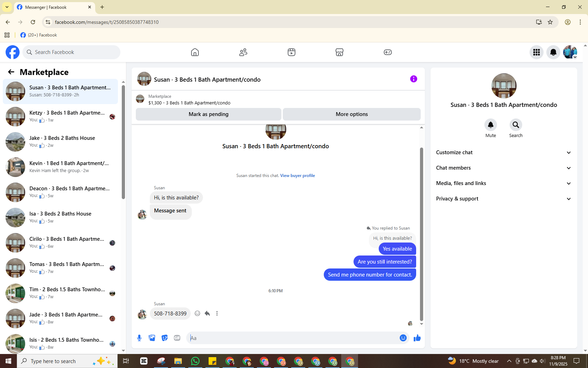Open Facebook Home feed icon
The height and width of the screenshot is (368, 588).
coord(195,52)
